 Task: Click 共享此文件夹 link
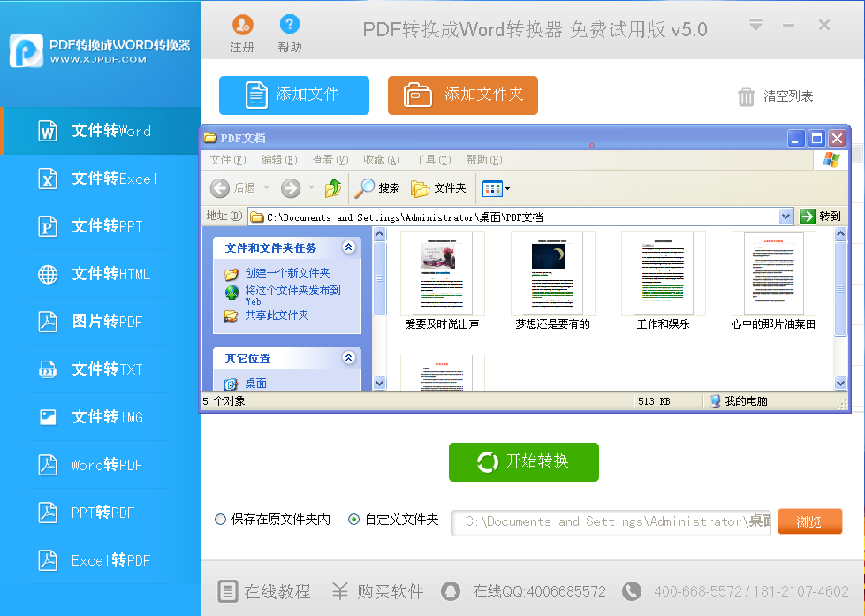tap(277, 316)
